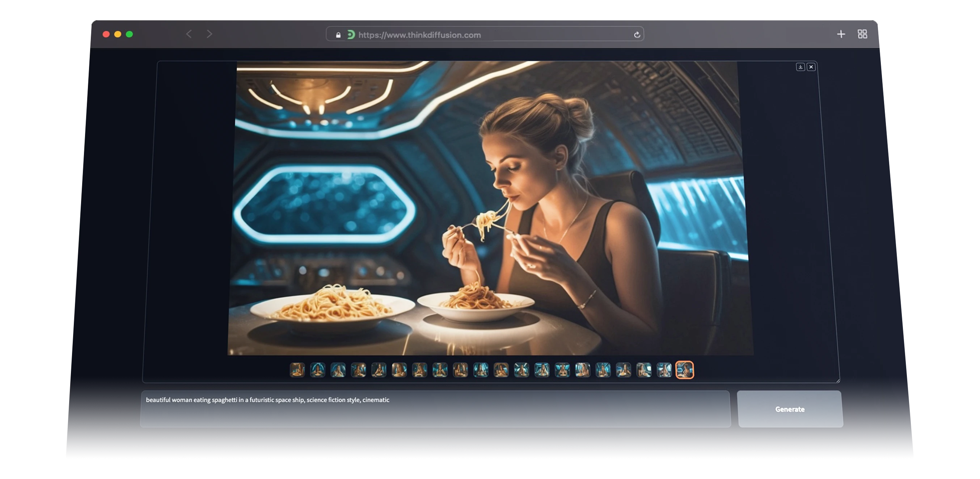980x479 pixels.
Task: Minimize the browser window
Action: pyautogui.click(x=118, y=34)
